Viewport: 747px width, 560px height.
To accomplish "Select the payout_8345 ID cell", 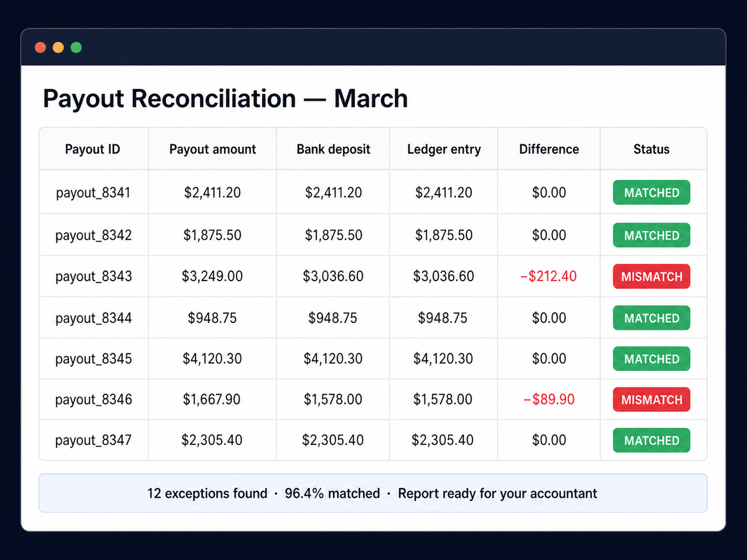I will pyautogui.click(x=93, y=359).
